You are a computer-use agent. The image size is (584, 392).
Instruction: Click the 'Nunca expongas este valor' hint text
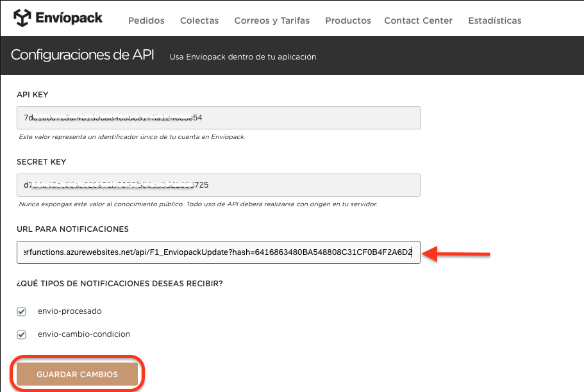tap(198, 204)
